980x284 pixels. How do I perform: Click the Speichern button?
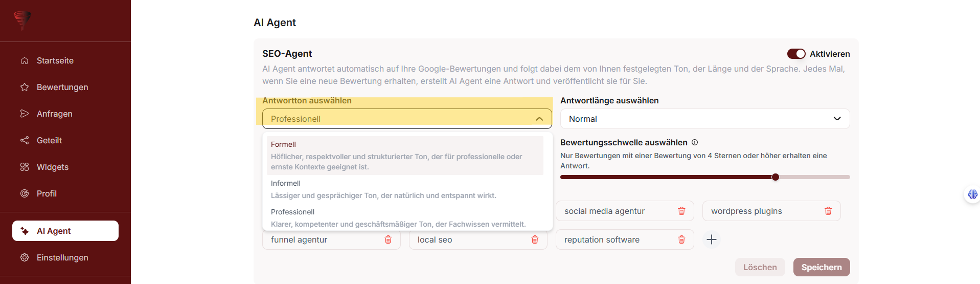821,267
